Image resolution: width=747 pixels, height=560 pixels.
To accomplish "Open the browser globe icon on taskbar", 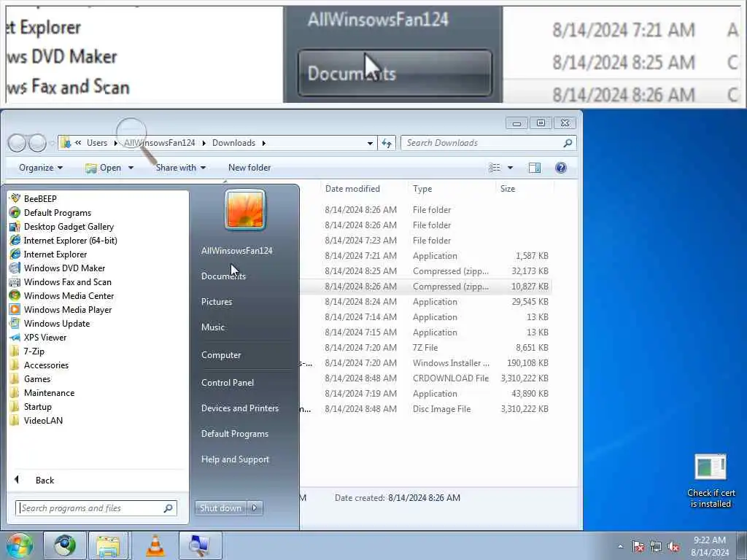I will pos(64,545).
